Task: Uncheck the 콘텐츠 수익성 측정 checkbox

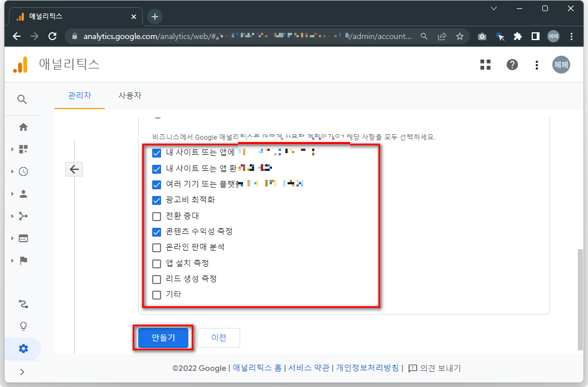Action: (156, 232)
